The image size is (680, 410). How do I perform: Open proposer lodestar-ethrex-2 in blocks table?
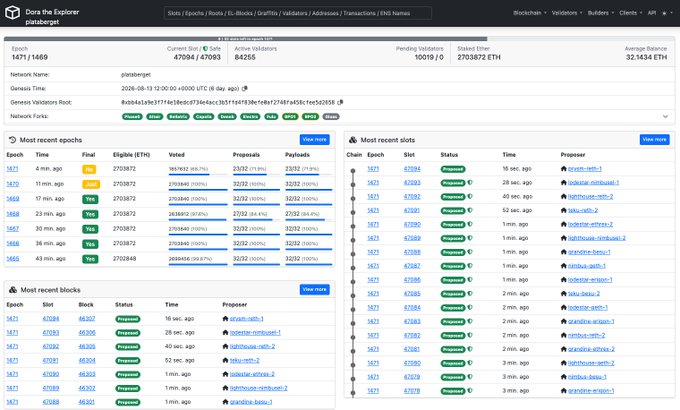[252, 374]
